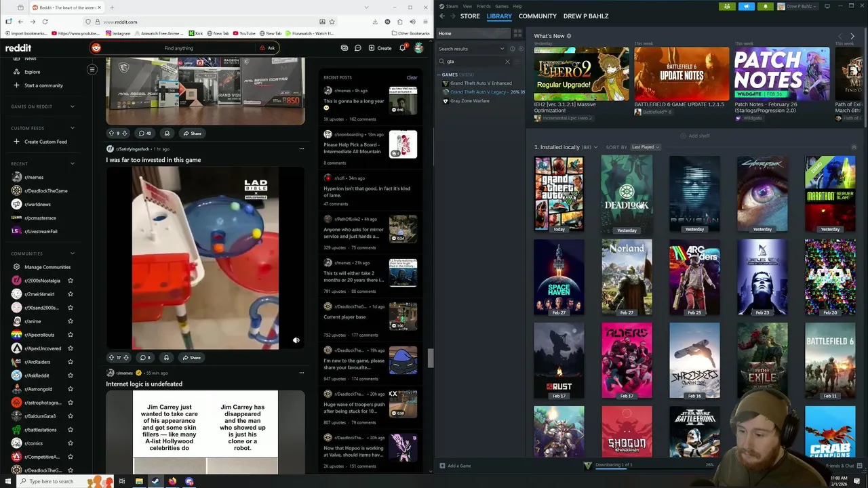Favorite r/anime with star
Image resolution: width=868 pixels, height=488 pixels.
[x=70, y=321]
